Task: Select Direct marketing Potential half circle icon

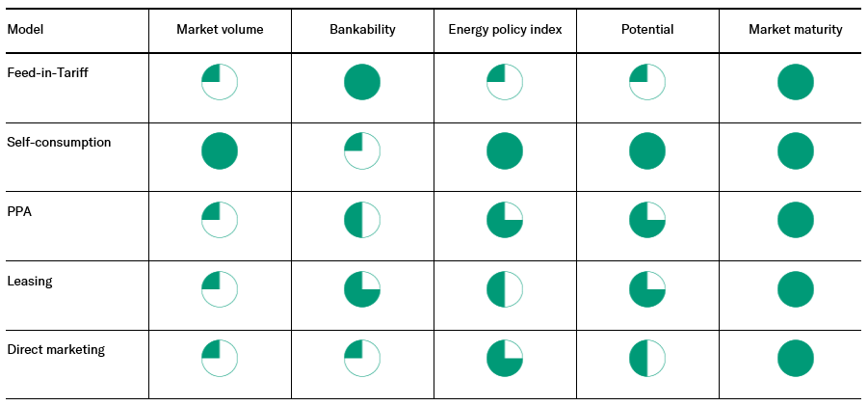Action: tap(647, 359)
